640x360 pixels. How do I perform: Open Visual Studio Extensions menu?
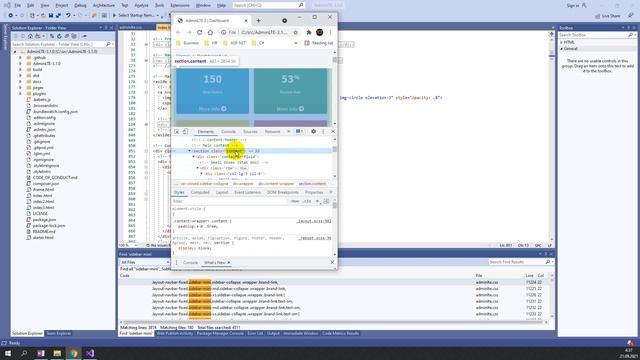tap(180, 5)
